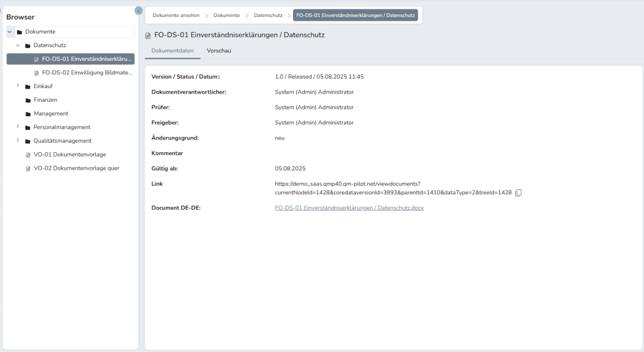Image resolution: width=644 pixels, height=352 pixels.
Task: Collapse the Dokumente root folder
Action: coord(9,31)
